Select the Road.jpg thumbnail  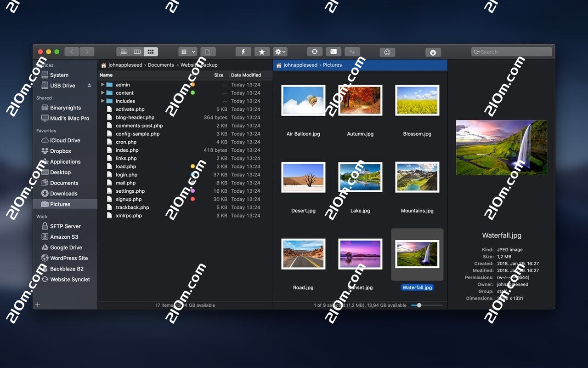pos(303,254)
